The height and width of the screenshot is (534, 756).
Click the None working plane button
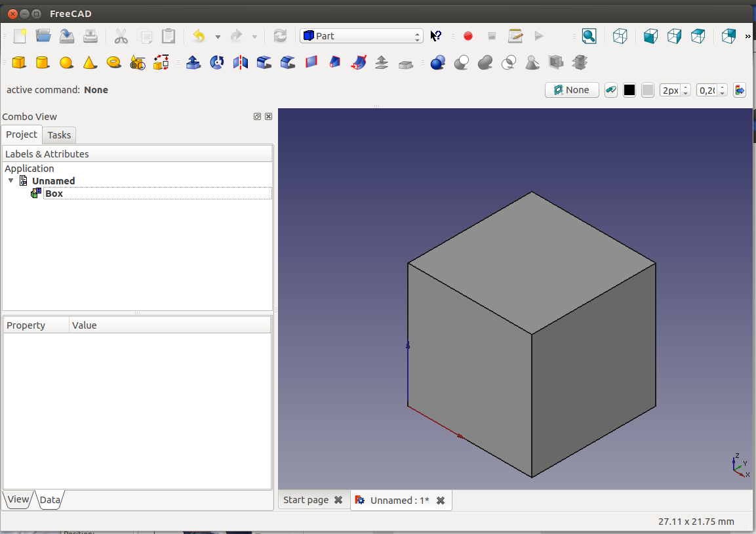point(572,90)
